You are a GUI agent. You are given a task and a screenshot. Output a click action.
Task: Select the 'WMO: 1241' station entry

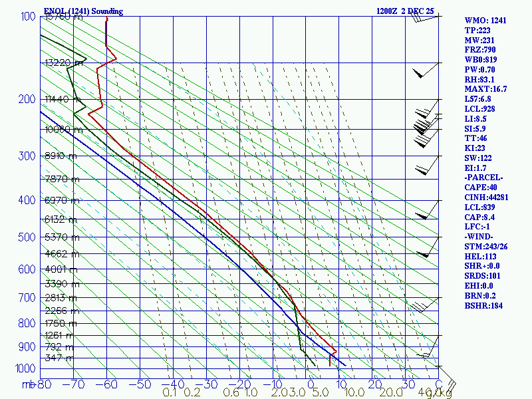(x=485, y=21)
